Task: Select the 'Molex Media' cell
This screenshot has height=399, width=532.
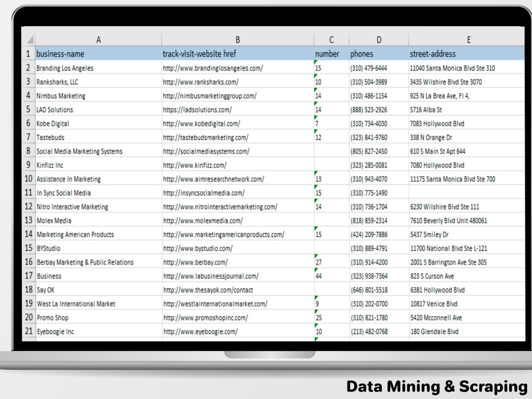Action: pos(98,221)
